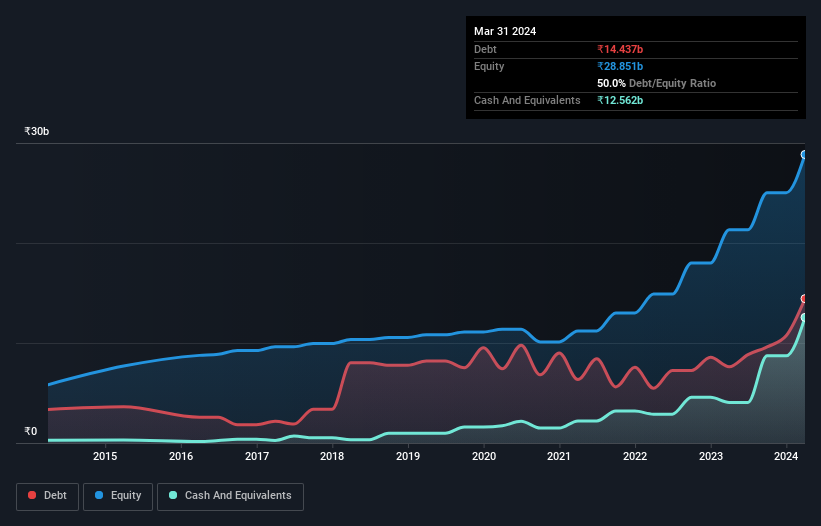The width and height of the screenshot is (821, 526).
Task: Select the Equity endpoint marker at Mar 2024
Action: point(804,154)
